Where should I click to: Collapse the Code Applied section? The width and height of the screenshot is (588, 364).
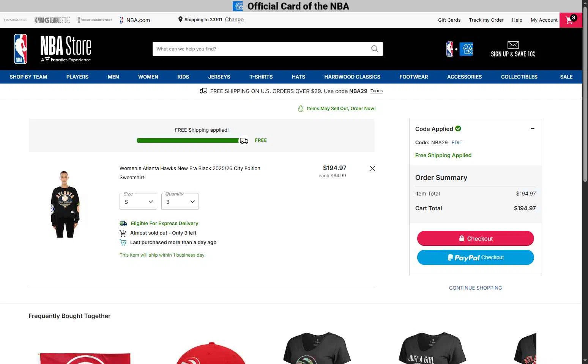pyautogui.click(x=533, y=129)
